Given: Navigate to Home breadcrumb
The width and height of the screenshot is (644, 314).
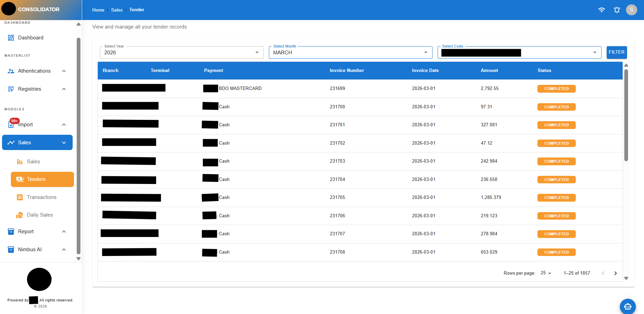Looking at the screenshot, I should (98, 10).
